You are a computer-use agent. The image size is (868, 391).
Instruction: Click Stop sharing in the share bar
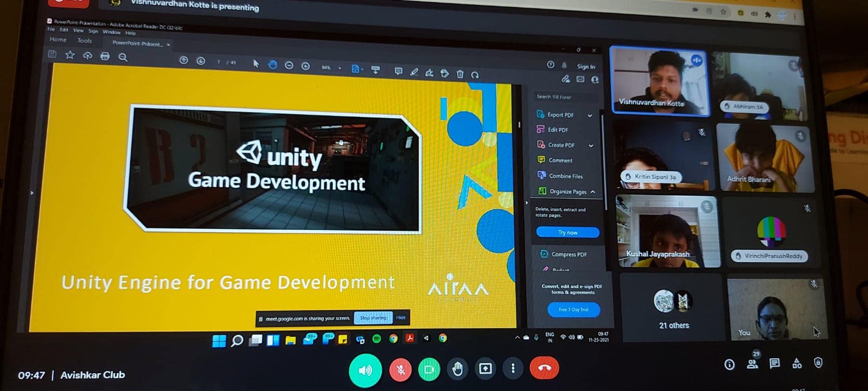pyautogui.click(x=373, y=318)
